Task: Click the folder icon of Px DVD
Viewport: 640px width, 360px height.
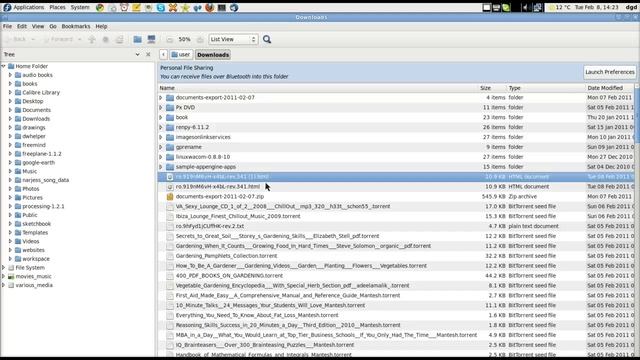Action: tap(170, 107)
